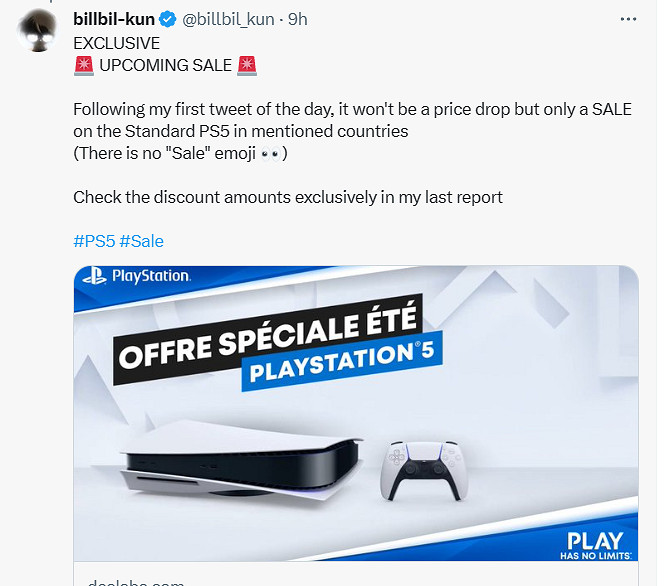Screen dimensions: 665x586
Task: Click the 9h timestamp
Action: tap(298, 20)
